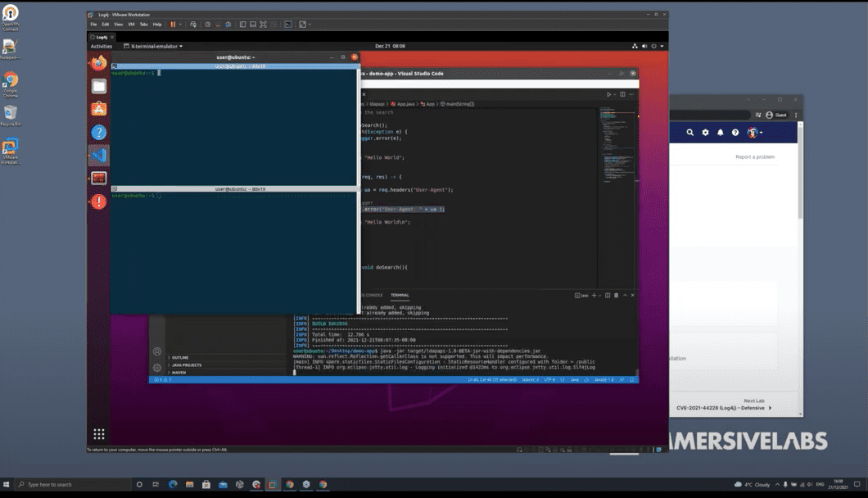This screenshot has height=498, width=868.
Task: Open the X-terminal-emulator app menu dropdown
Action: pos(156,46)
